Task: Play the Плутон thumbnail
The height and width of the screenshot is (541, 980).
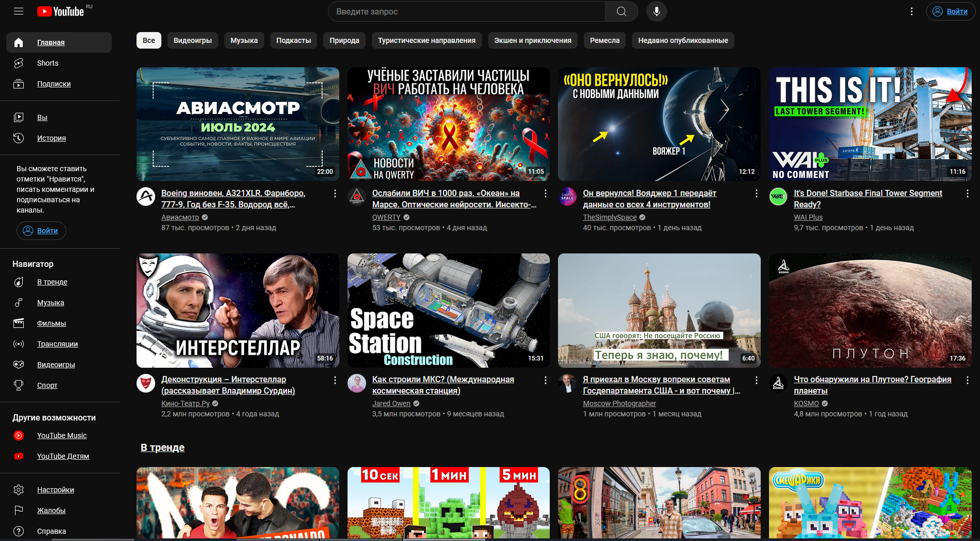Action: (x=870, y=310)
